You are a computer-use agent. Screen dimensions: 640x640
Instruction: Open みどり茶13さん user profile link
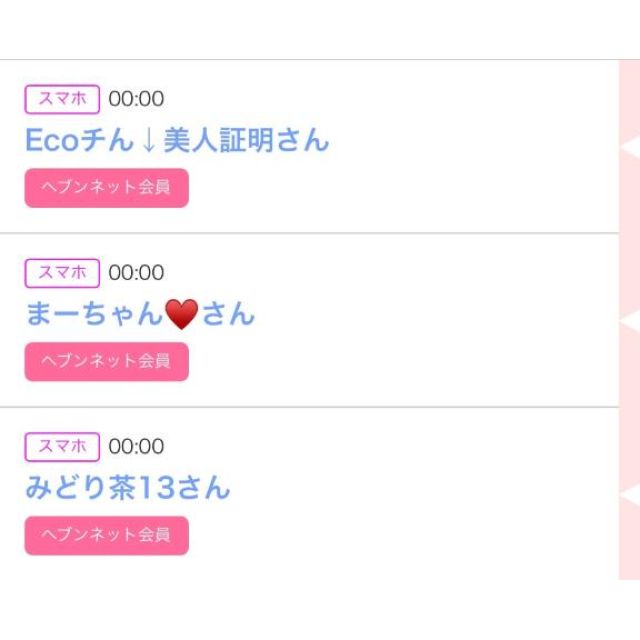click(x=127, y=488)
